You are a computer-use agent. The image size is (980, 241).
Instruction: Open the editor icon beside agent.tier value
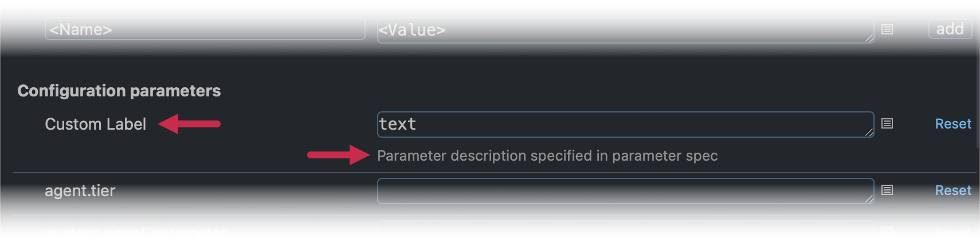pyautogui.click(x=887, y=190)
